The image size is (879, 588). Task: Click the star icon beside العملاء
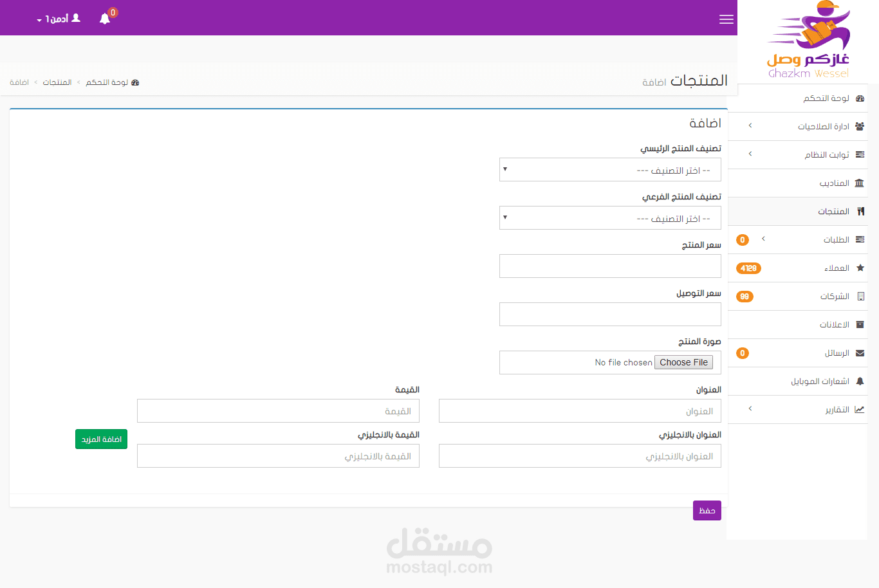point(860,268)
